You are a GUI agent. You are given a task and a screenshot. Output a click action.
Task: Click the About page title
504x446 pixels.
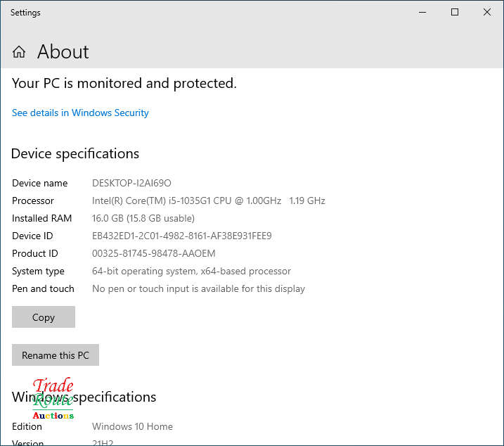coord(63,52)
